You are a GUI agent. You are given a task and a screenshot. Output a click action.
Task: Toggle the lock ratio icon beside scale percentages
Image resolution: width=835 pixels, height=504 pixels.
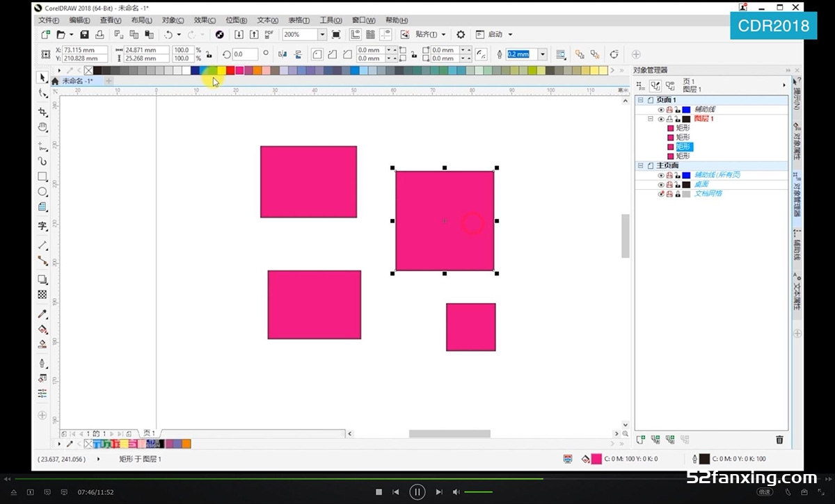tap(209, 54)
